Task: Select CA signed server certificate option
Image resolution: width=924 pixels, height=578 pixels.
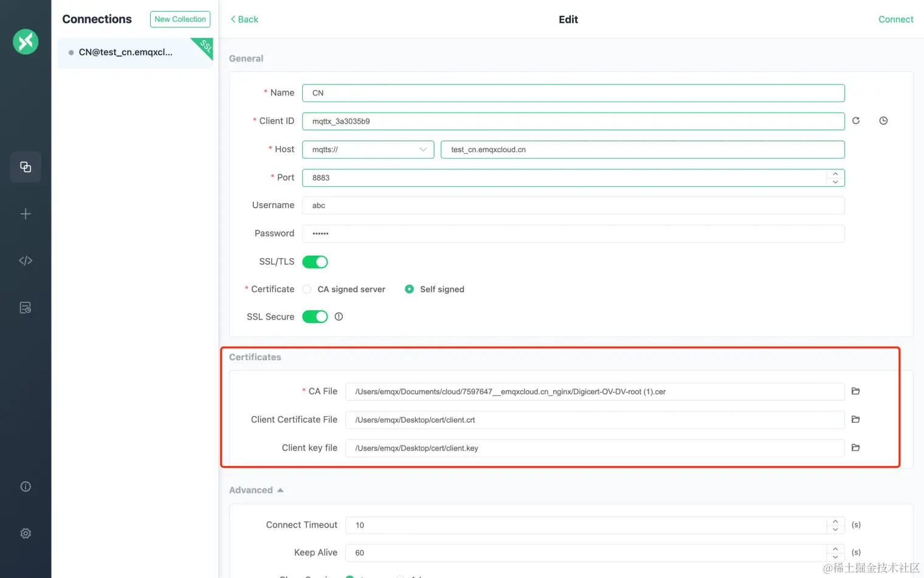Action: pos(345,289)
